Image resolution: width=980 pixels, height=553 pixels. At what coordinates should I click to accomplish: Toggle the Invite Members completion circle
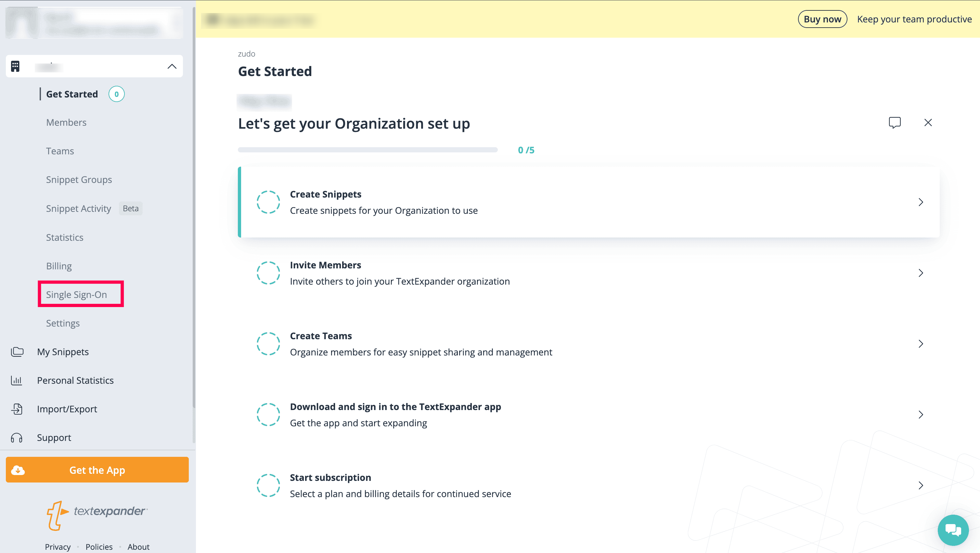[x=268, y=273]
